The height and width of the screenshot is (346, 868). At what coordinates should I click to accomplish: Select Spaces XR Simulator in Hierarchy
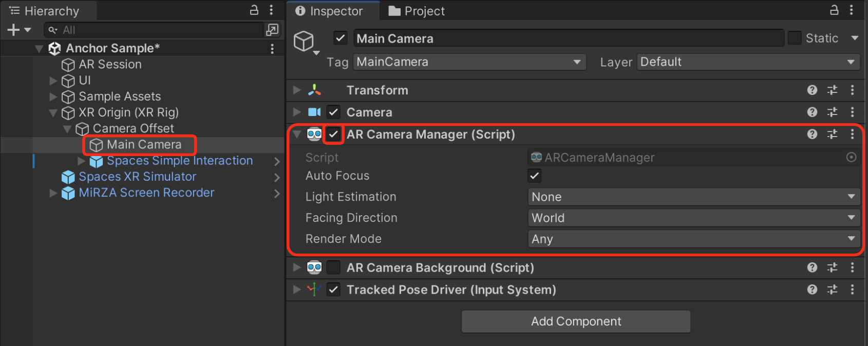click(137, 177)
